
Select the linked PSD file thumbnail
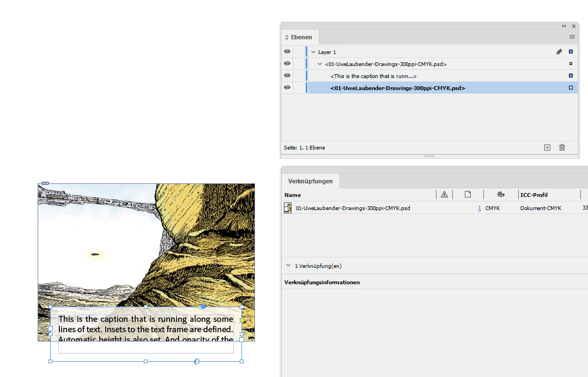(x=288, y=208)
